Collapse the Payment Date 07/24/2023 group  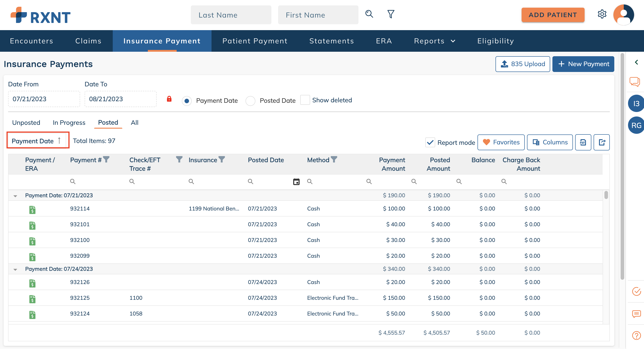(x=15, y=269)
